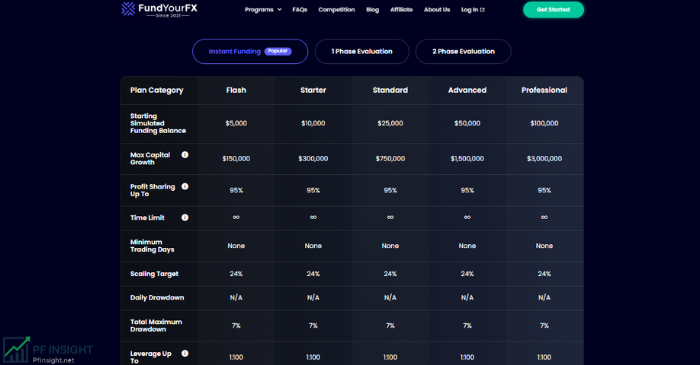Click Standard plan infinity time limit symbol
This screenshot has width=700, height=365.
click(390, 217)
